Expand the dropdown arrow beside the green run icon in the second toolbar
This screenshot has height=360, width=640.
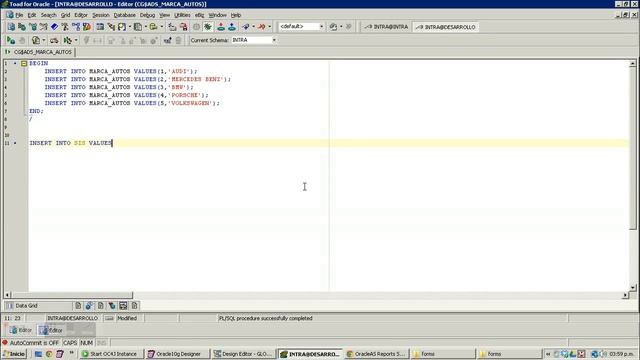coord(76,40)
